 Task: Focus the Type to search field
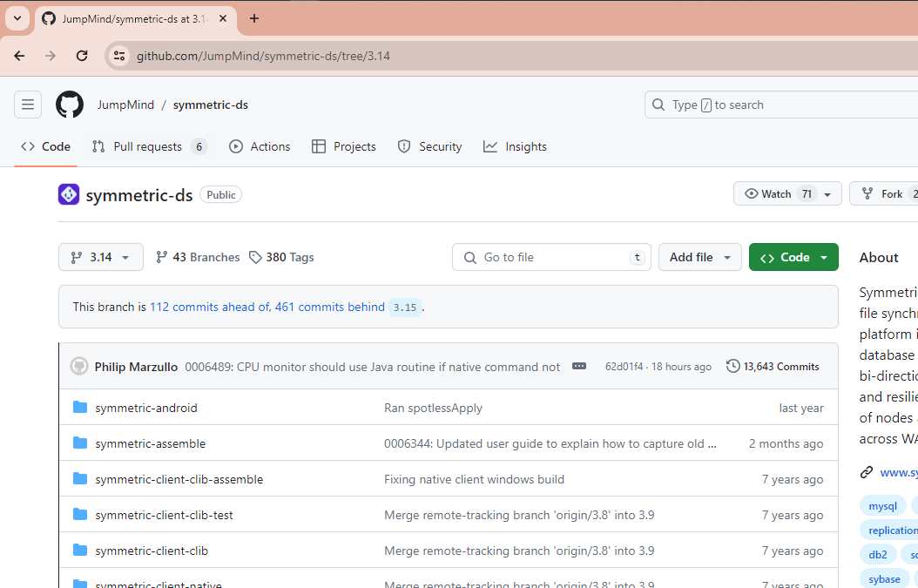pyautogui.click(x=781, y=105)
